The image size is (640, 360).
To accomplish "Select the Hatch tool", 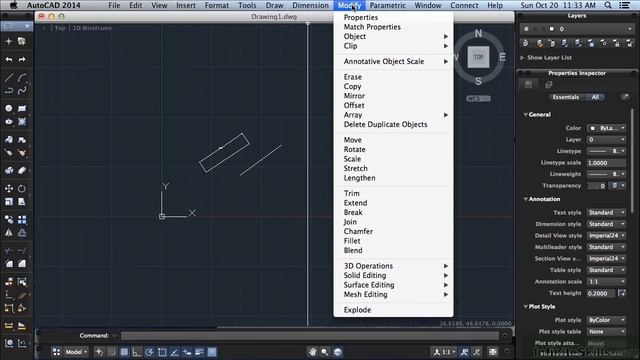I will pos(22,122).
